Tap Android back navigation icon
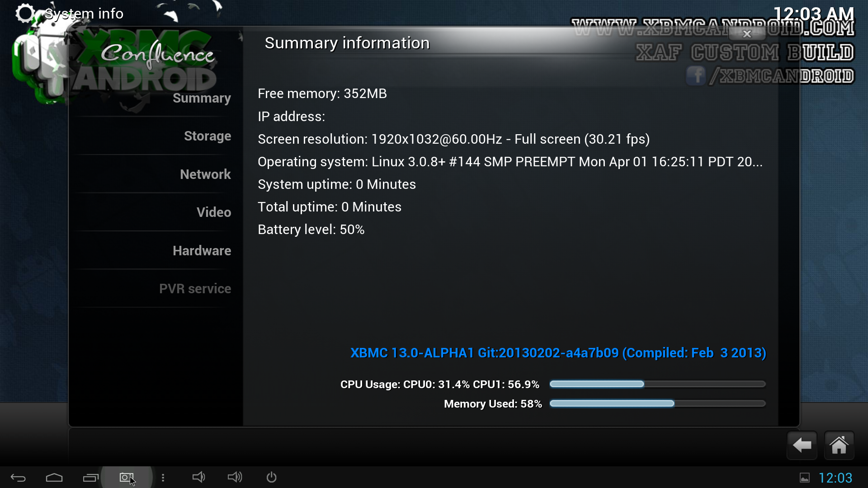868x488 pixels. coord(18,478)
